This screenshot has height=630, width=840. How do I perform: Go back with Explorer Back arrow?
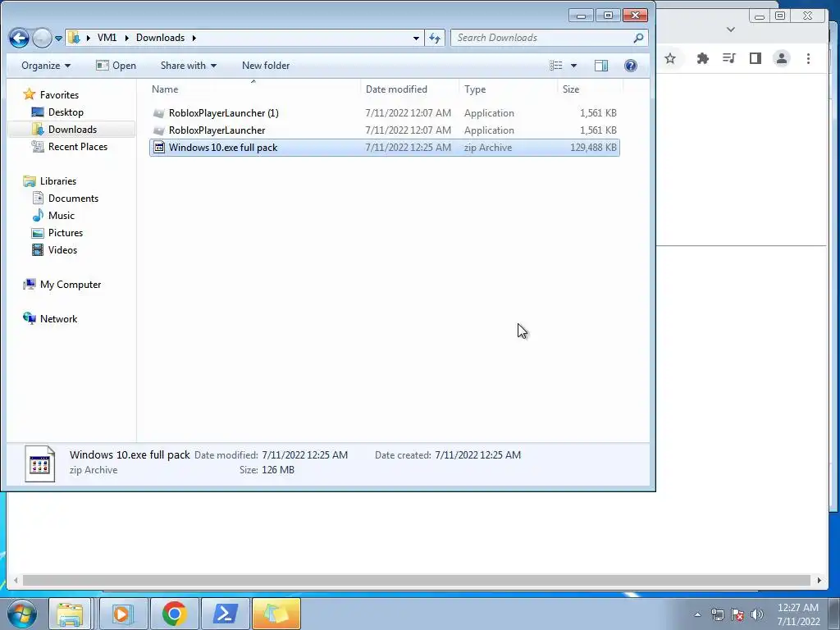click(x=20, y=38)
